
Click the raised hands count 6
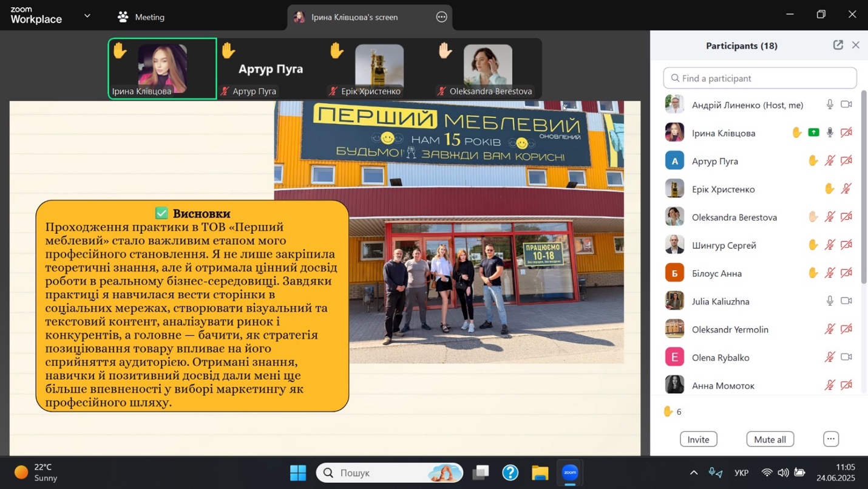click(x=673, y=412)
